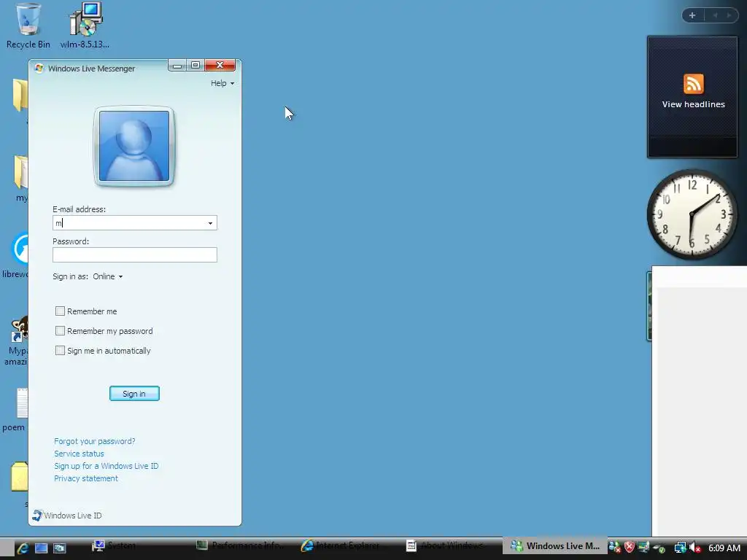Click the View headlines RSS feed icon

click(693, 84)
